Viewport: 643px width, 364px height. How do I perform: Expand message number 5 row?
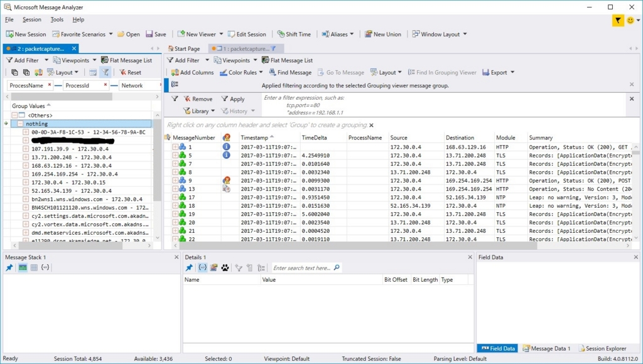[x=175, y=156]
